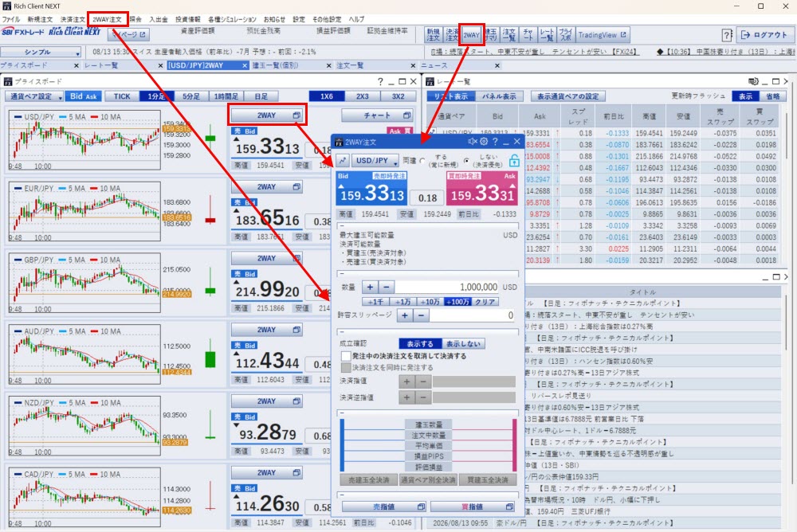Open the ヘルプ menu
This screenshot has height=532, width=797.
pos(356,19)
